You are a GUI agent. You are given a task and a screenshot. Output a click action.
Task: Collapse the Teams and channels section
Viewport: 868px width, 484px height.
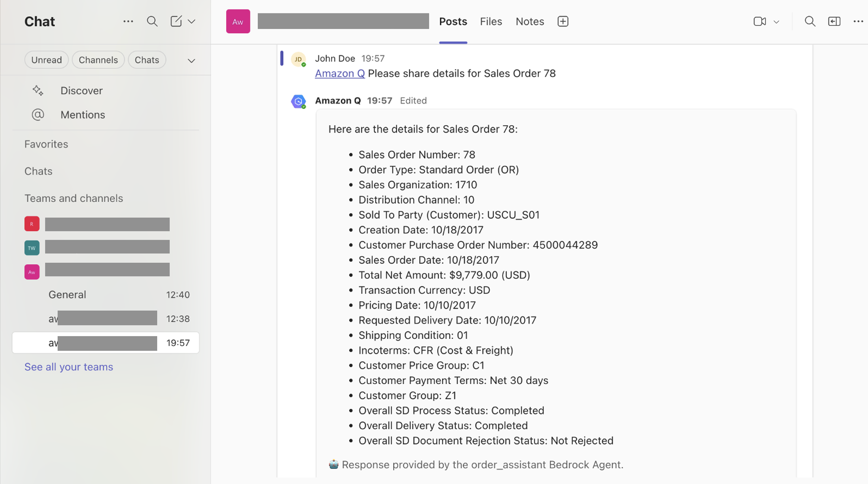click(x=74, y=198)
